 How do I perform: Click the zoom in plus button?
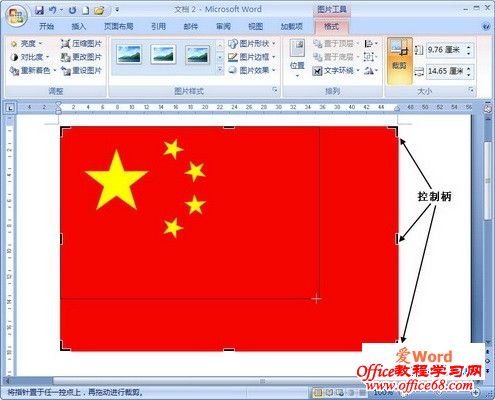(477, 392)
